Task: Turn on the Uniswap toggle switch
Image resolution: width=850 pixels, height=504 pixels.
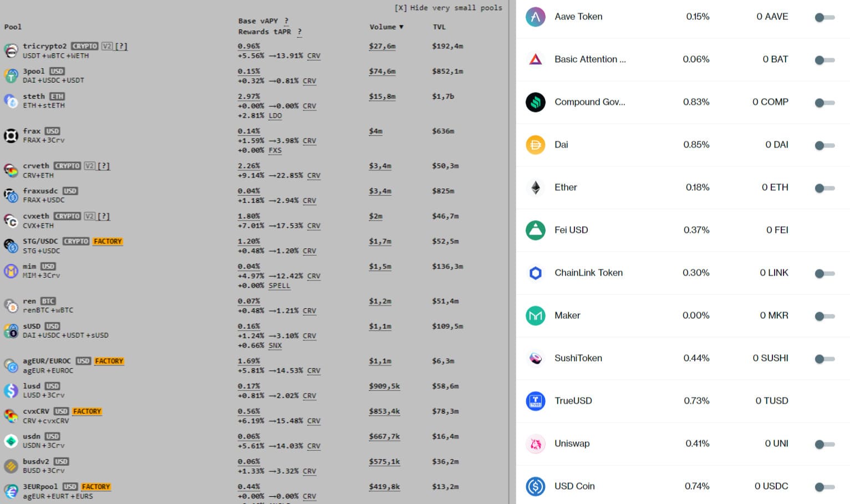Action: click(824, 444)
